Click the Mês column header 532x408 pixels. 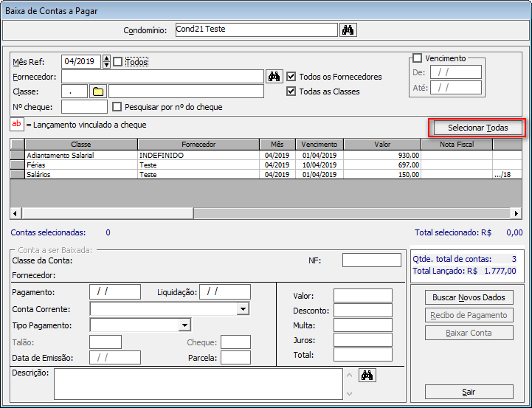tap(277, 145)
